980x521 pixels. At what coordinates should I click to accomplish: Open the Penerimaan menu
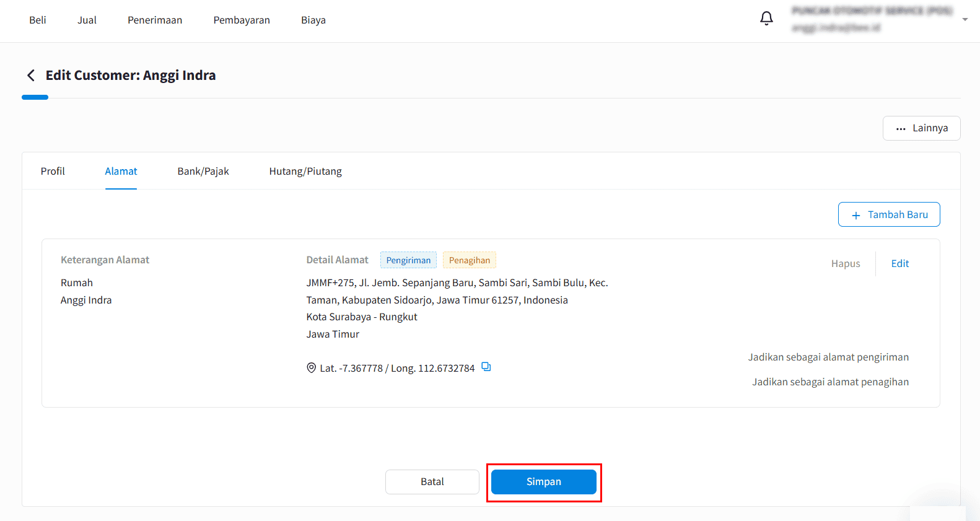[x=155, y=20]
